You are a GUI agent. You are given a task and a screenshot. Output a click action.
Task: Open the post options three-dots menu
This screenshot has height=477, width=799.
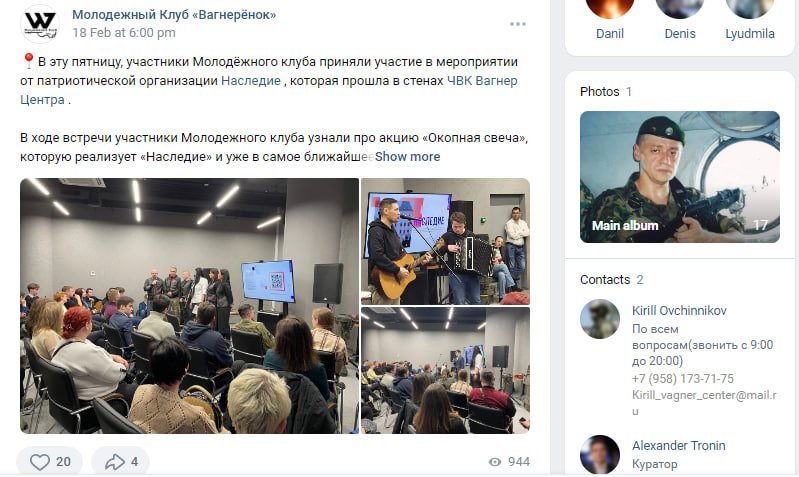click(x=517, y=24)
